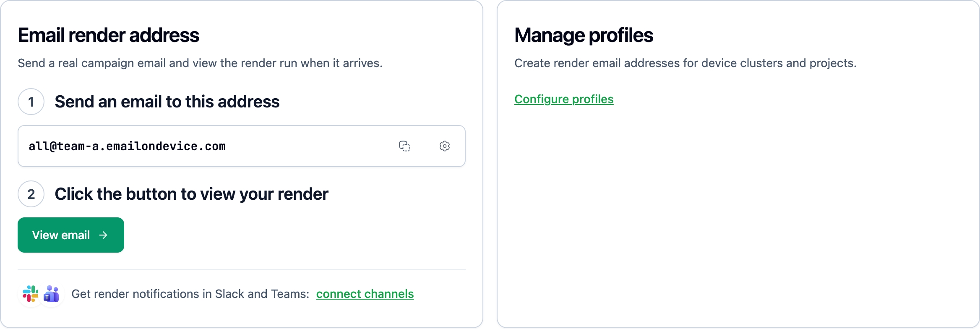Viewport: 980px width, 329px height.
Task: Click the View email button
Action: 71,235
